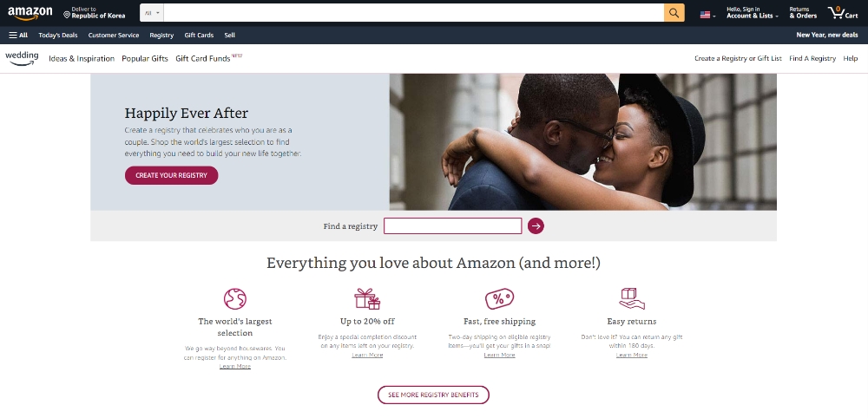Click the globe largest selection icon
Screen dimensions: 868x418
(x=234, y=298)
